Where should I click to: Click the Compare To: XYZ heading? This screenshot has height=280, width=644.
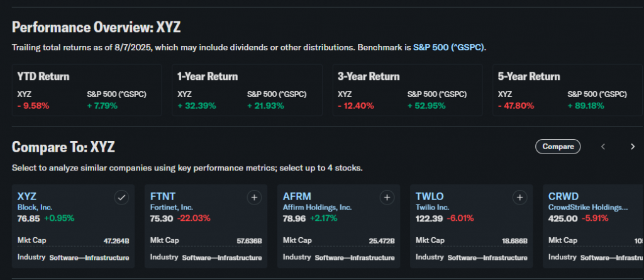[x=64, y=147]
